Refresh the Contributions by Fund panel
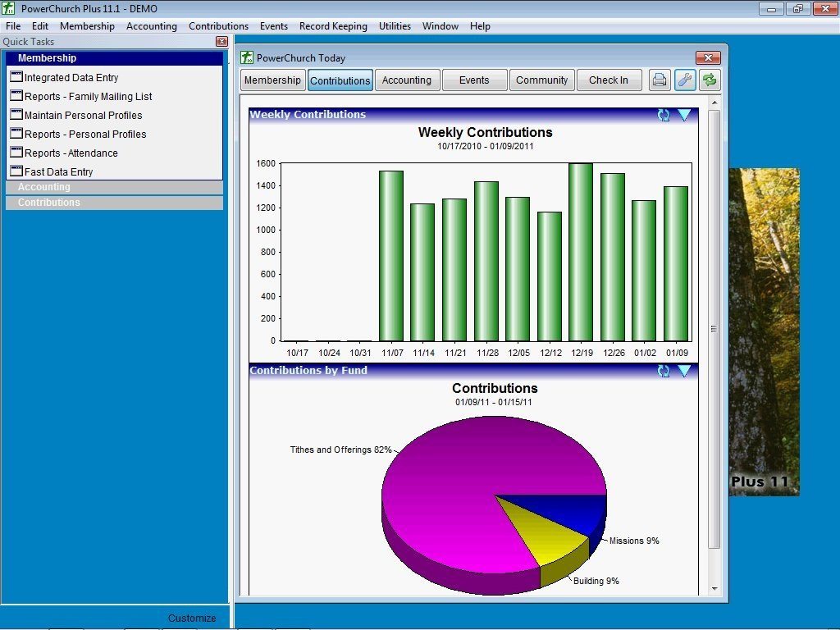 (x=664, y=371)
